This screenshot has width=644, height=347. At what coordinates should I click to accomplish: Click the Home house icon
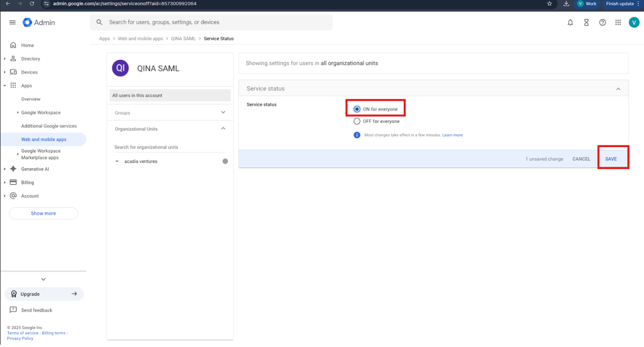(x=13, y=45)
